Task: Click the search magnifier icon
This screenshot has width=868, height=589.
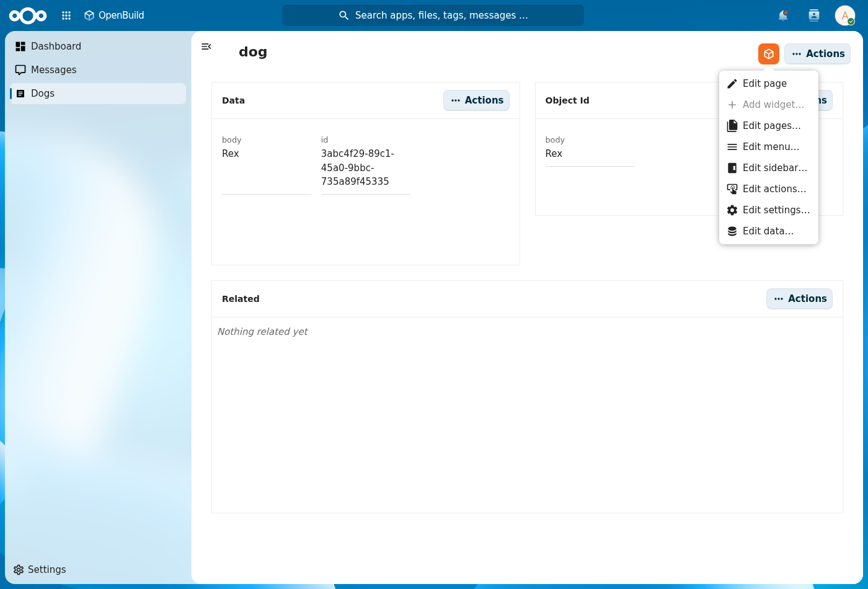Action: pyautogui.click(x=344, y=15)
